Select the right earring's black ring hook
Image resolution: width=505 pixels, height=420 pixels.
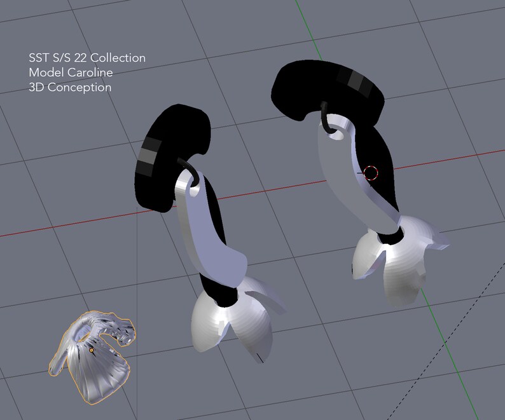click(327, 118)
